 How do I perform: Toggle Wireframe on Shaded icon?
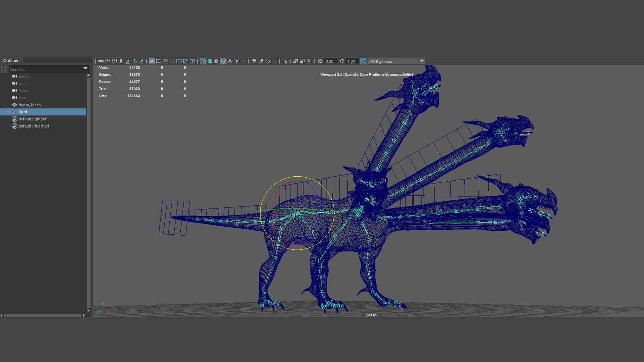(223, 61)
